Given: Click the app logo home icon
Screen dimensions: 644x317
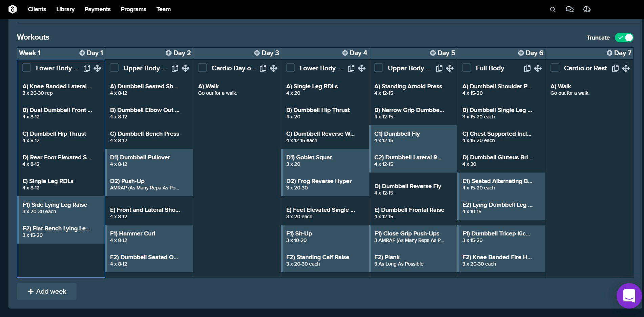Looking at the screenshot, I should pos(13,9).
